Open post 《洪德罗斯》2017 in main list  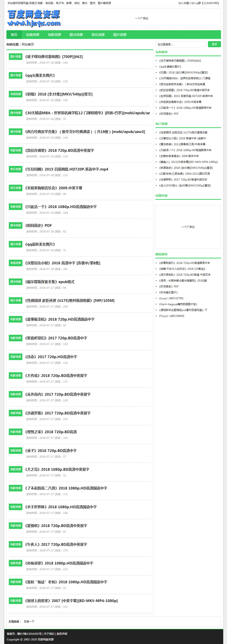(x=58, y=413)
